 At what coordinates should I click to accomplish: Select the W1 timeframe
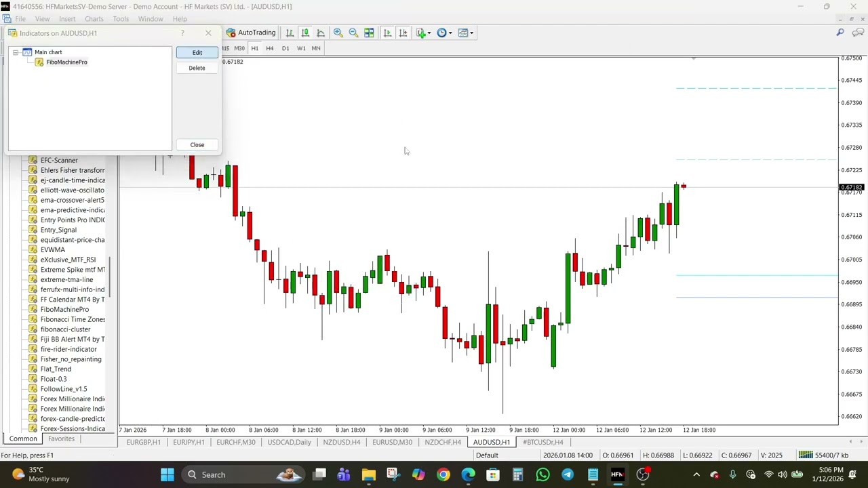point(301,48)
